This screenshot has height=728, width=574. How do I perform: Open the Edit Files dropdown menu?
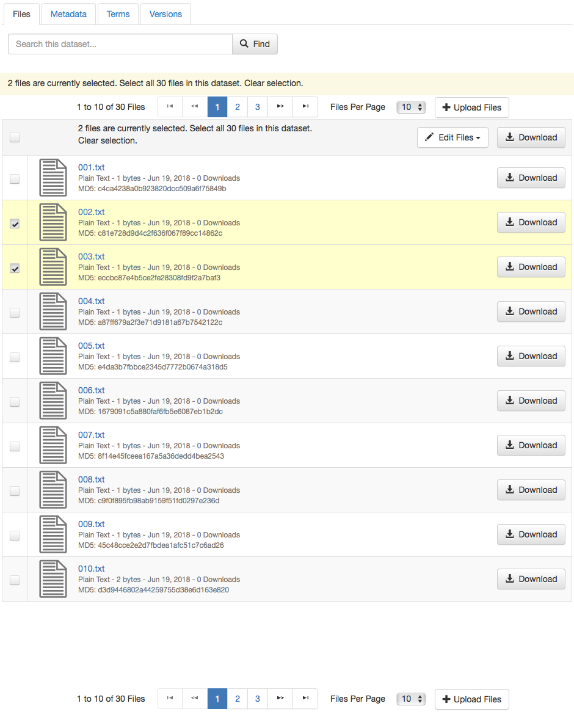[452, 137]
